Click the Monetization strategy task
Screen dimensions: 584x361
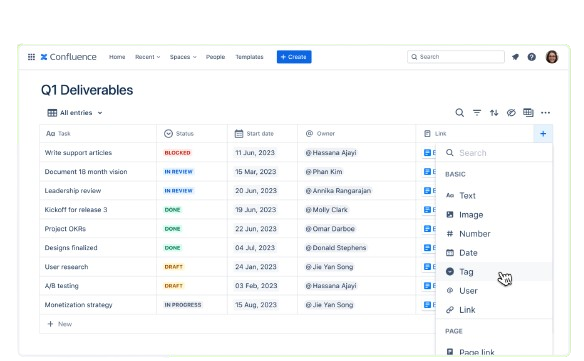point(78,305)
